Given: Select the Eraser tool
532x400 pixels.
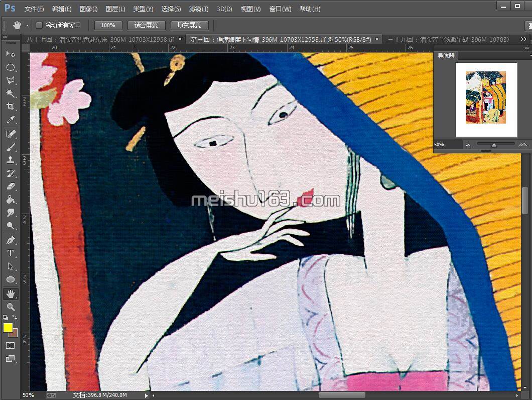Looking at the screenshot, I should coord(11,186).
